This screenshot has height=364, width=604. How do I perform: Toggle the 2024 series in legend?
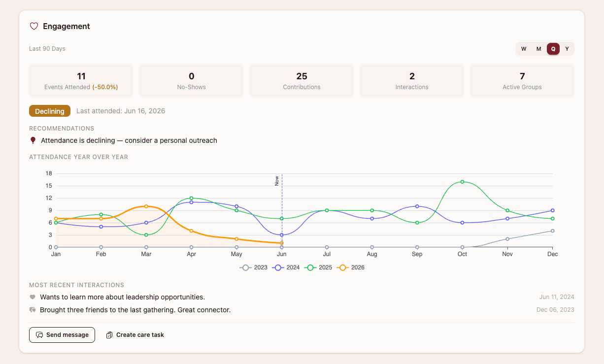(286, 267)
